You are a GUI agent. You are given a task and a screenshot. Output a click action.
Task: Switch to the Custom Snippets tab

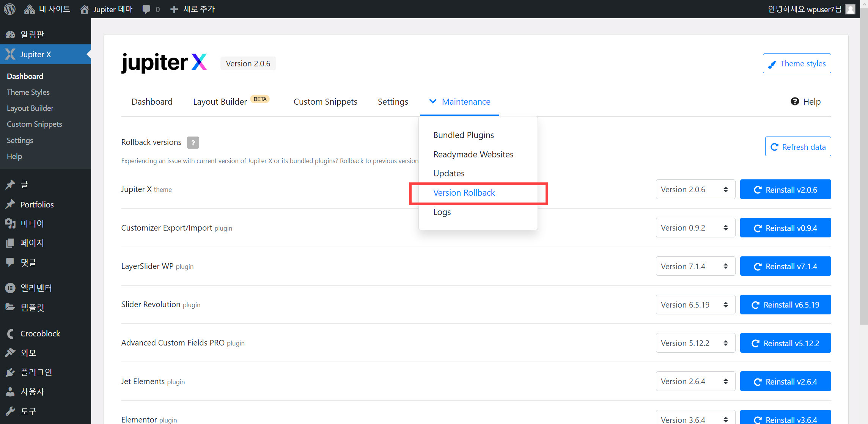click(325, 102)
